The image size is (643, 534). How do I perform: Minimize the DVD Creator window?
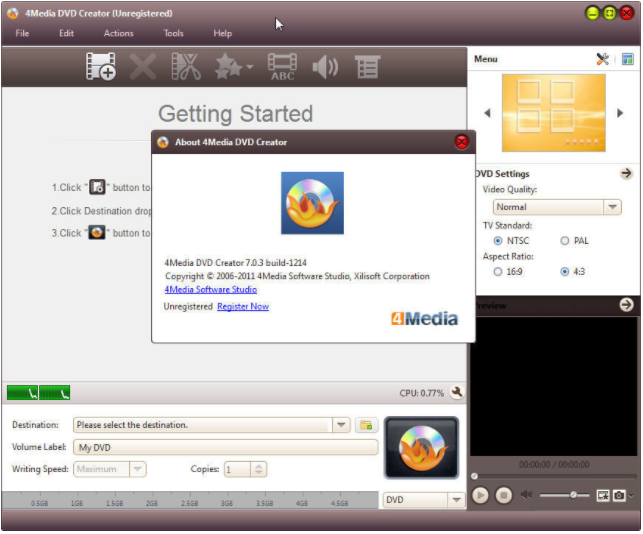click(x=593, y=14)
